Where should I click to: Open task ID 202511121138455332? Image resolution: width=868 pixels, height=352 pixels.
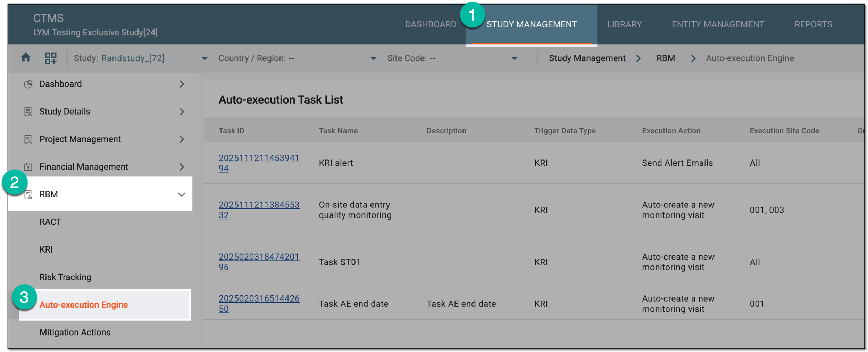[259, 210]
